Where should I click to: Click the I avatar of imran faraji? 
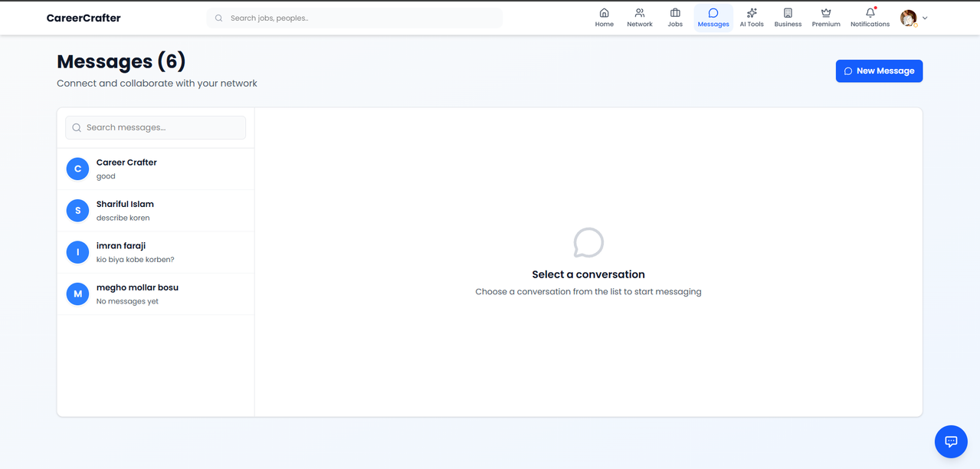coord(77,252)
